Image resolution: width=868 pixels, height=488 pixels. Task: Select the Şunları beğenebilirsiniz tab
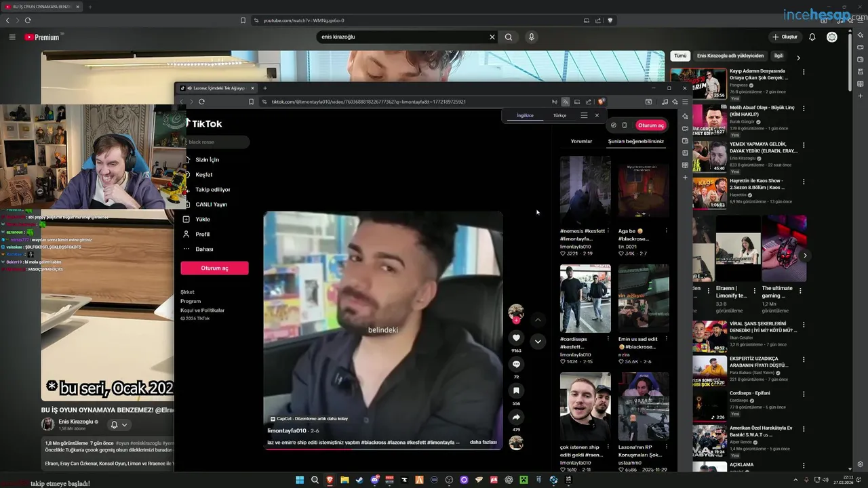(635, 141)
